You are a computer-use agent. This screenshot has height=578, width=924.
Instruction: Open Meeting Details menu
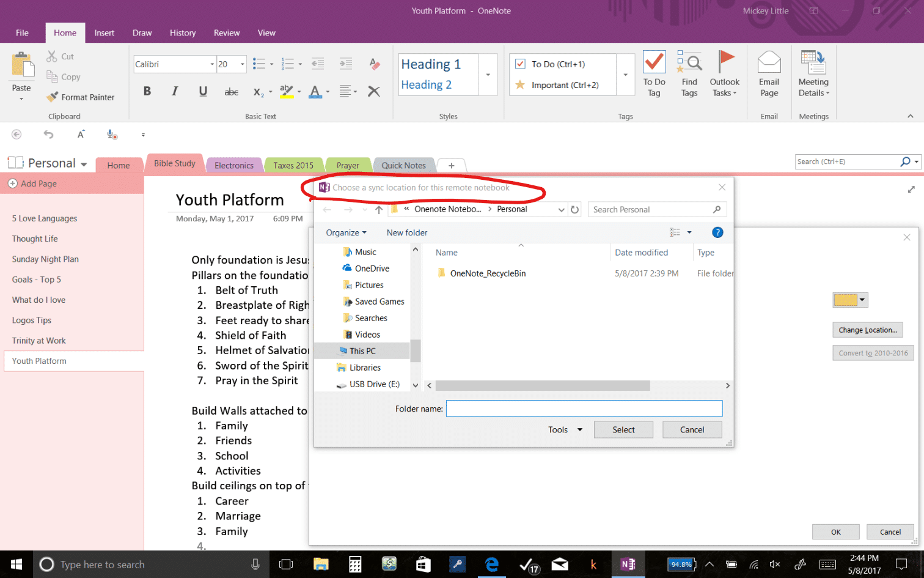point(813,74)
